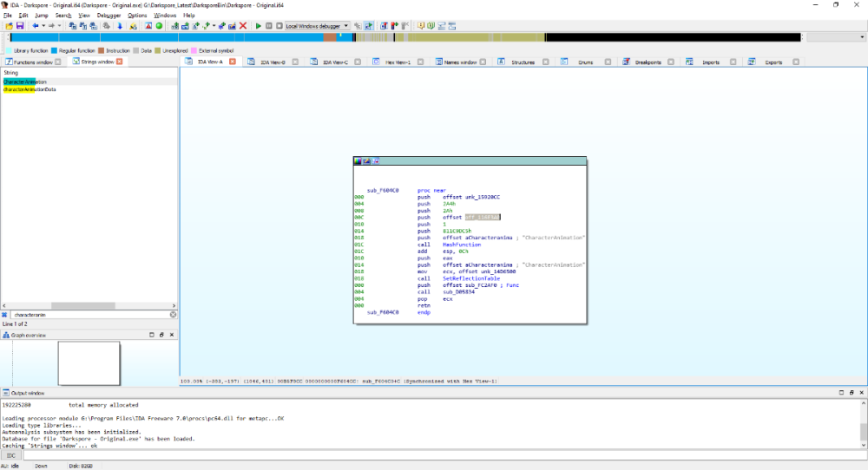Click the flashlight search toolbar icon
Viewport: 868px width, 470px height.
click(x=133, y=26)
